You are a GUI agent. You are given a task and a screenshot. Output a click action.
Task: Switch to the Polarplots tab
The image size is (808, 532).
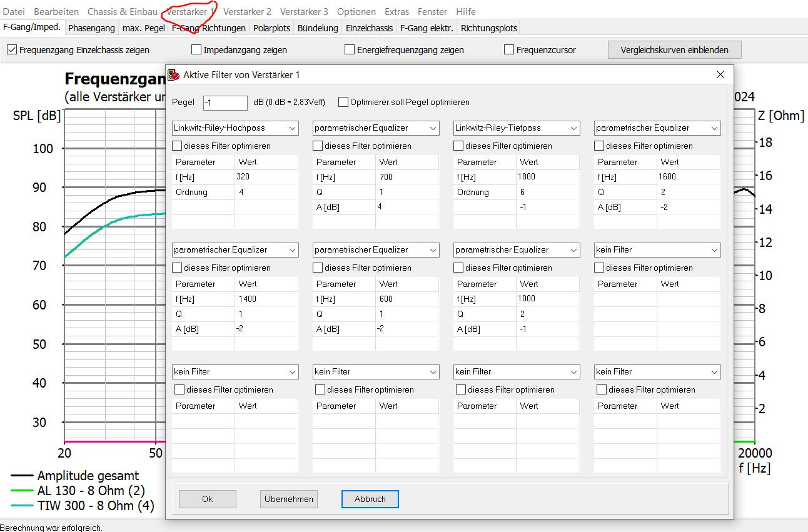click(271, 28)
